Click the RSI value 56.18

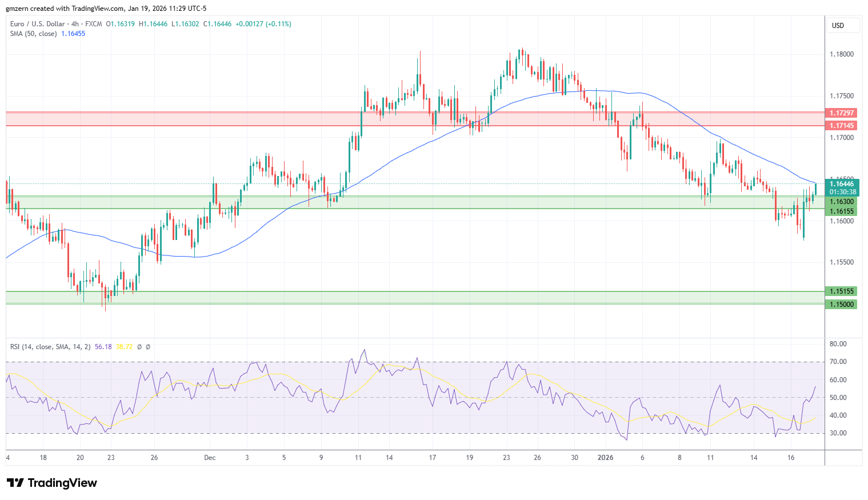click(103, 347)
